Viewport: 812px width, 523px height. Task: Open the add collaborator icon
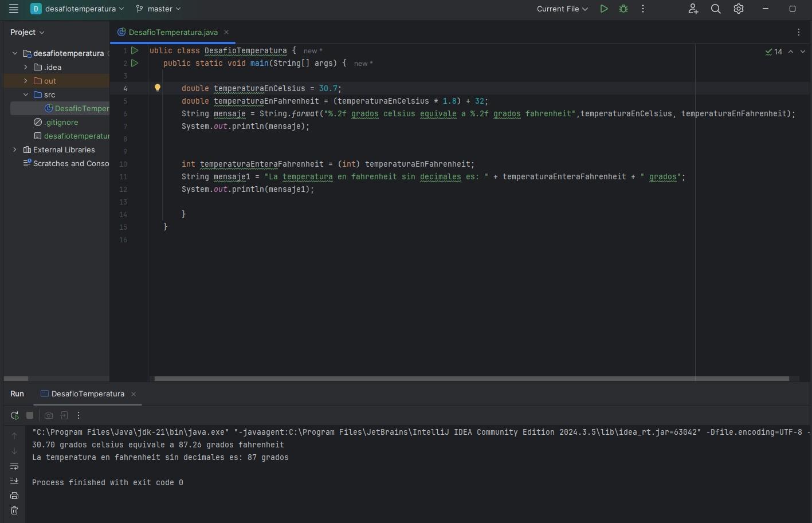[693, 9]
